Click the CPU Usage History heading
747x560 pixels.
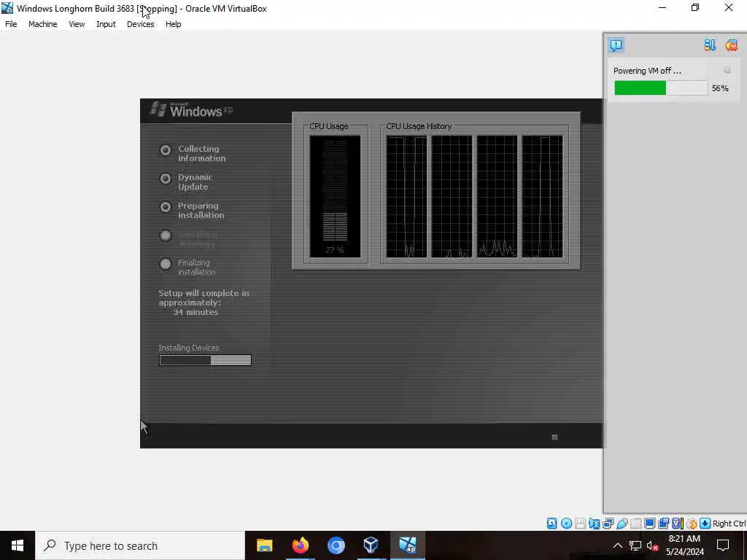419,126
